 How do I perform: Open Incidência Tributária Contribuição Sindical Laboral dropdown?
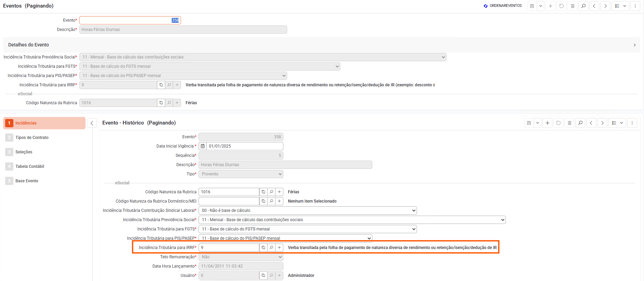point(307,210)
